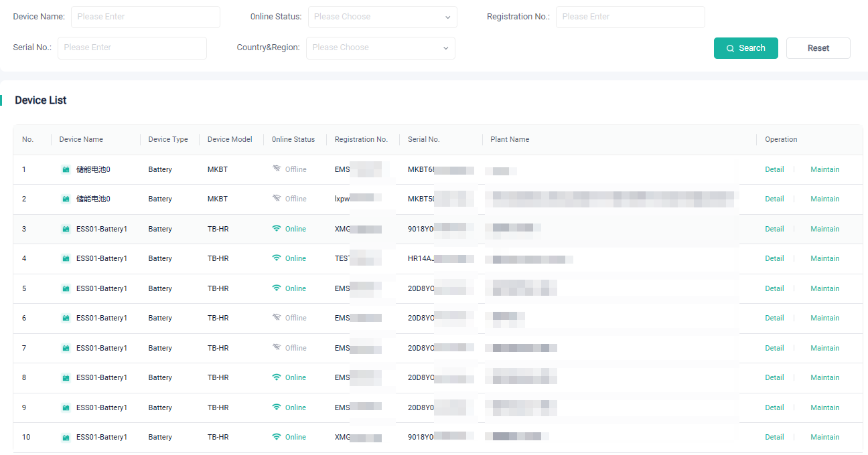Focus the Registration No. input field
868x455 pixels.
tap(630, 17)
